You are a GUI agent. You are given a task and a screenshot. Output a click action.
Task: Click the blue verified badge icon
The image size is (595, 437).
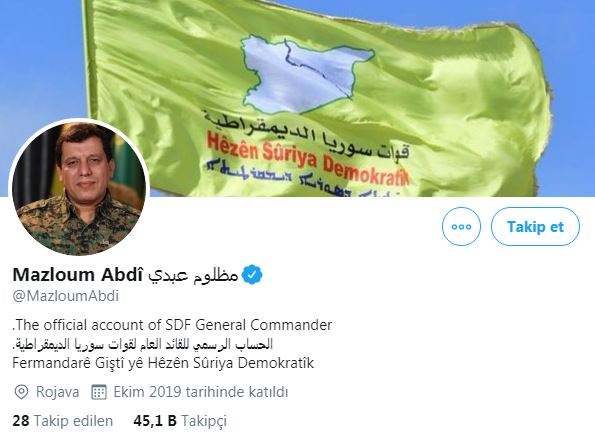(x=252, y=275)
